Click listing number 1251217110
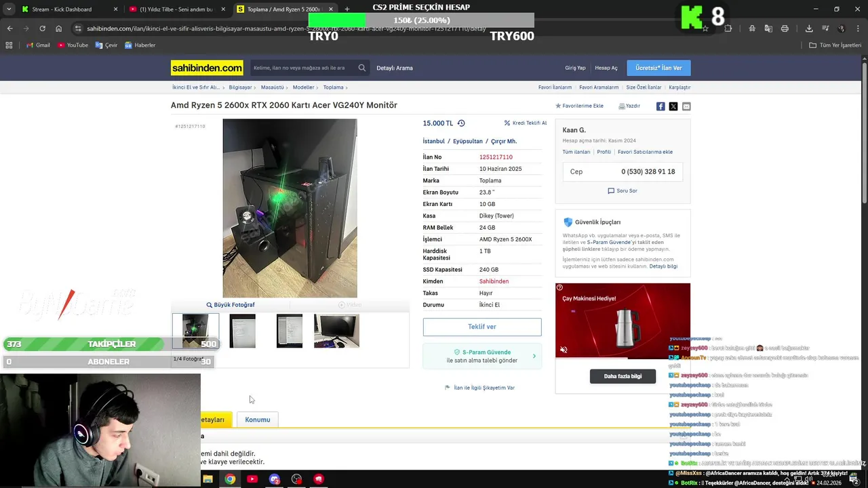The height and width of the screenshot is (488, 868). (496, 157)
